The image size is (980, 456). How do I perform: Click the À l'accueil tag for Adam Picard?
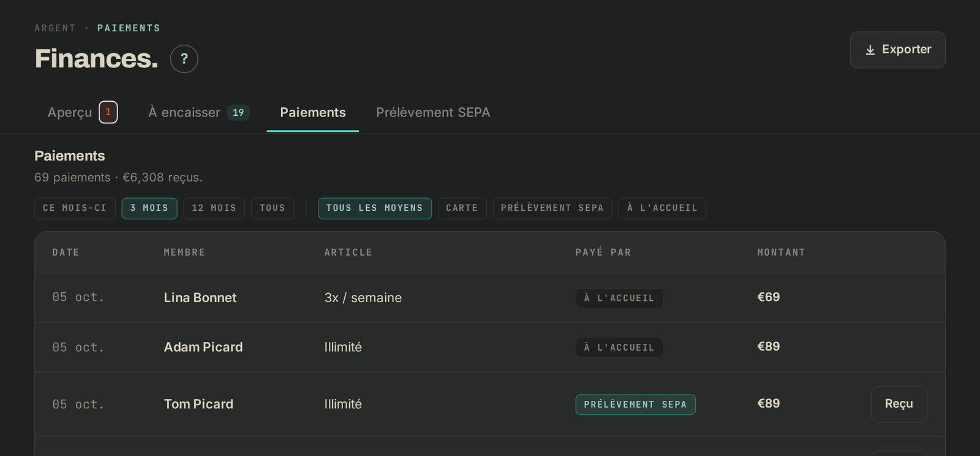(619, 348)
